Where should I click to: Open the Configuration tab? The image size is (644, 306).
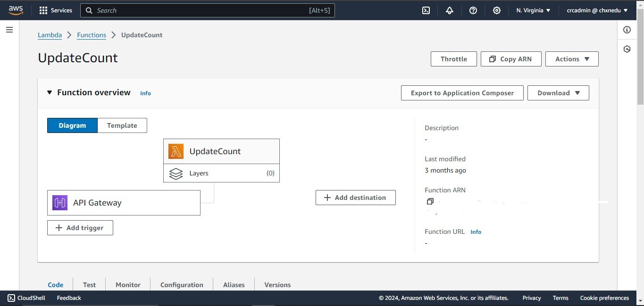[x=182, y=285]
